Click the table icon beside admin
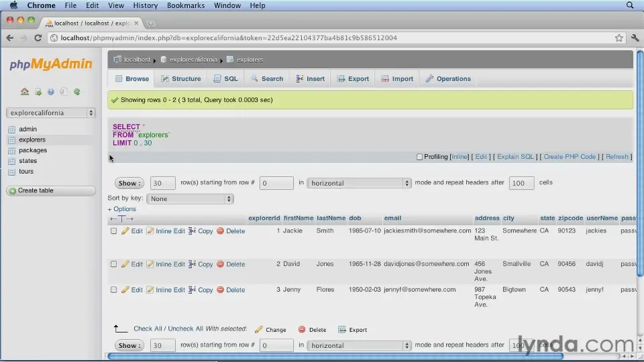 (11, 129)
